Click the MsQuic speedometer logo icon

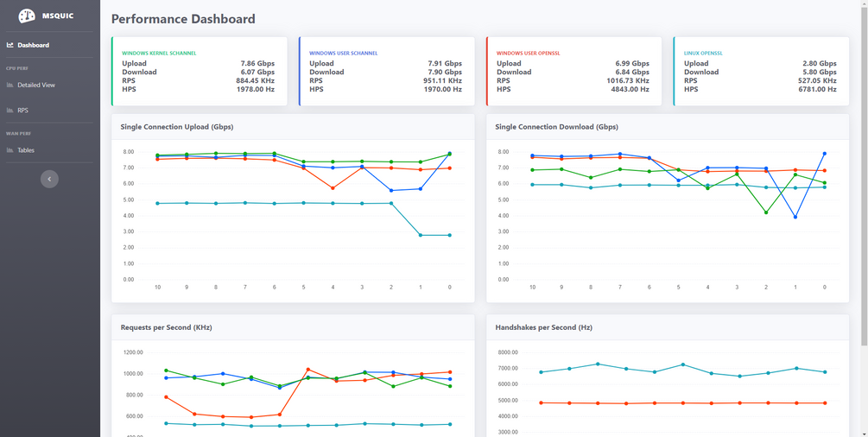[x=27, y=16]
